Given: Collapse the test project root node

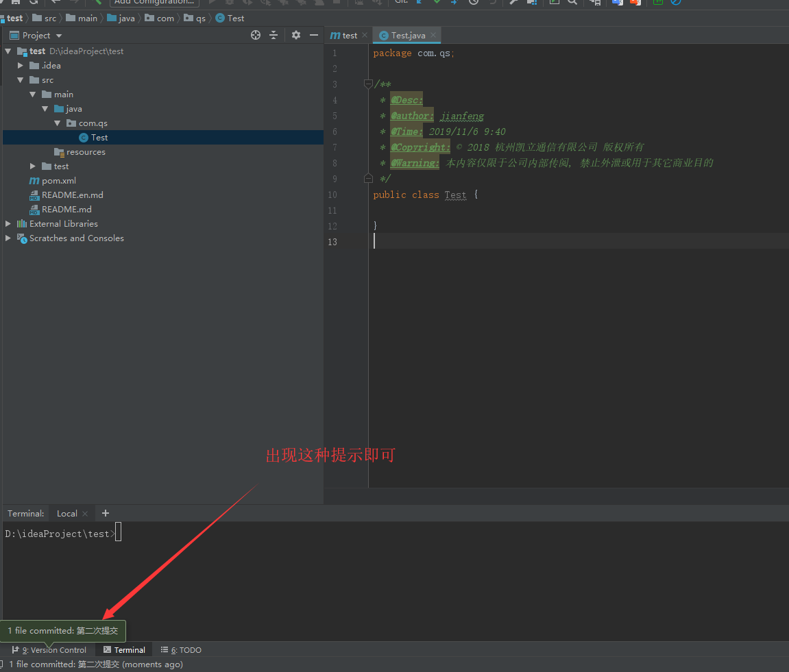Looking at the screenshot, I should coord(8,51).
